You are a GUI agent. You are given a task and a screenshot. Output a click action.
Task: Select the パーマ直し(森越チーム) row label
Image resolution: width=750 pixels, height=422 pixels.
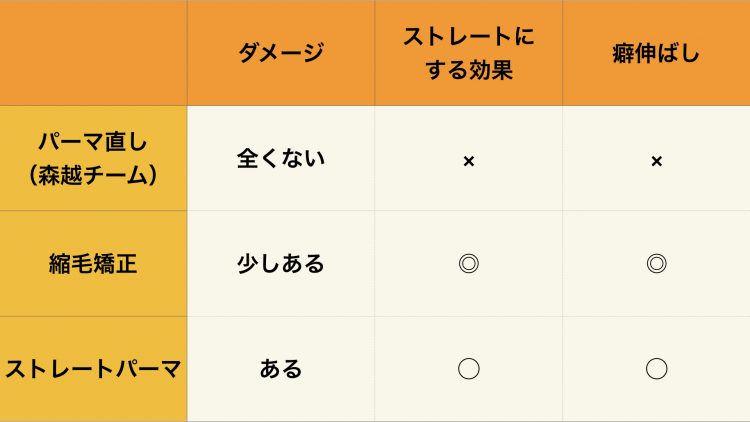point(93,158)
